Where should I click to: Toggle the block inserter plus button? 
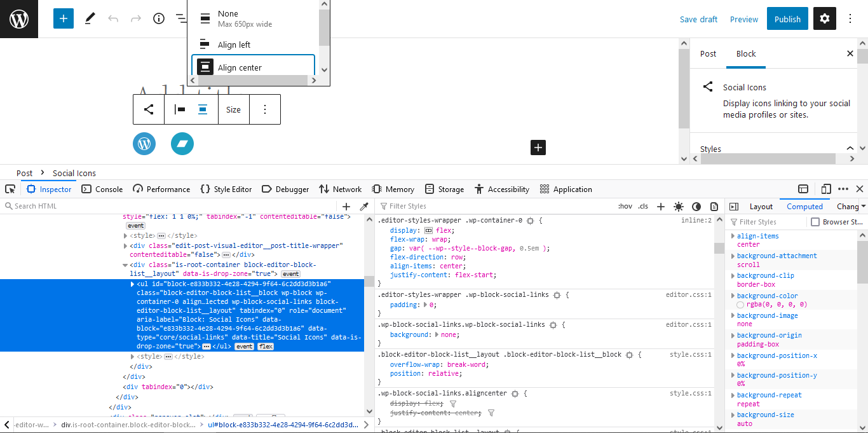64,19
